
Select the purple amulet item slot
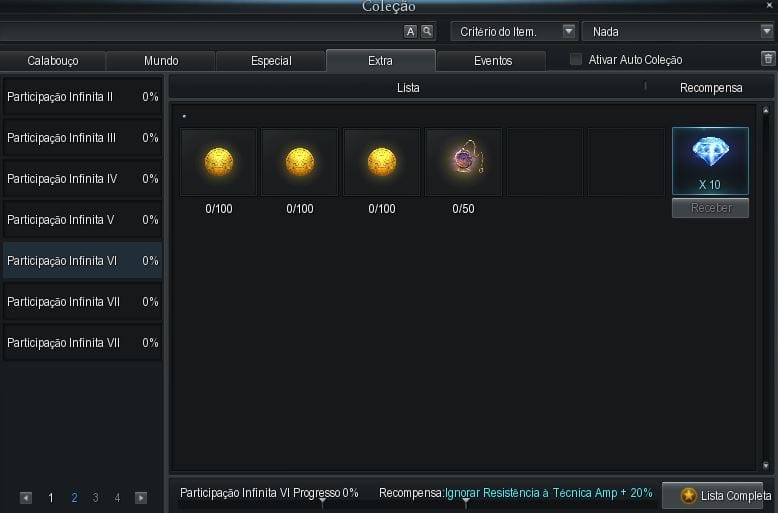tap(463, 162)
